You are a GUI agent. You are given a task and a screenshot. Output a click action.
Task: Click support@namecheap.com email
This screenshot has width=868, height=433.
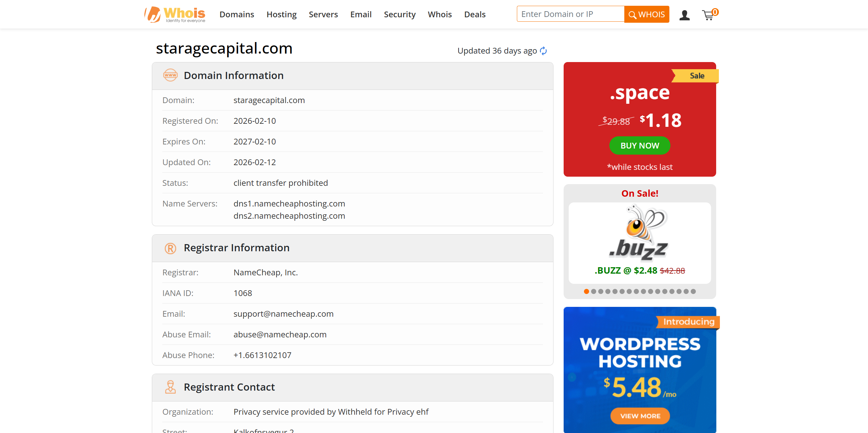pyautogui.click(x=283, y=314)
